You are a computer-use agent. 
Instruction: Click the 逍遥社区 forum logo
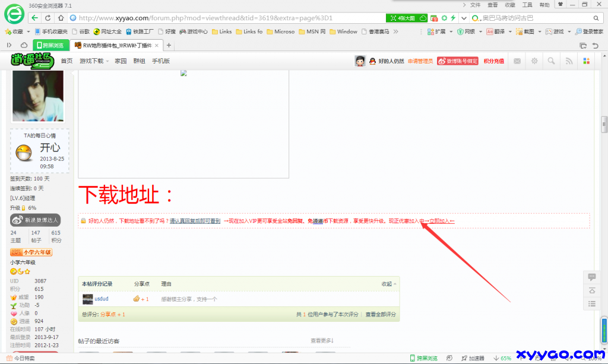coord(31,59)
